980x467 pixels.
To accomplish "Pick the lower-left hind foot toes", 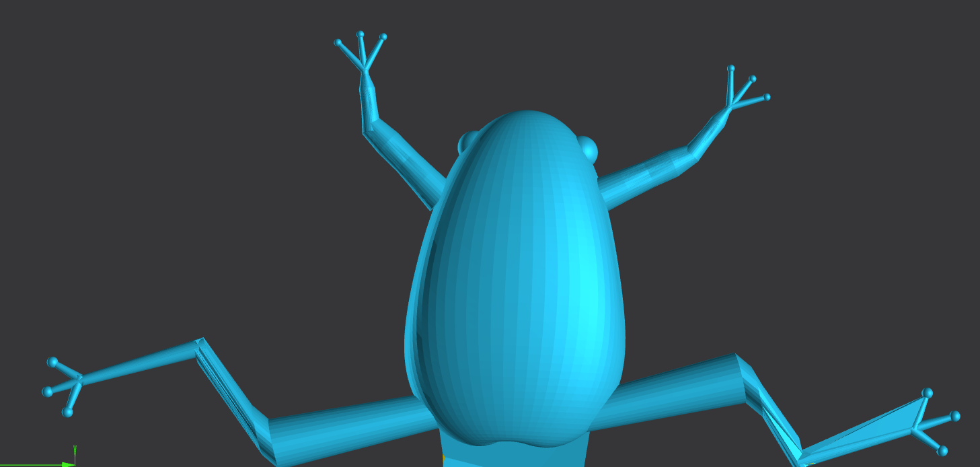I will [x=63, y=386].
